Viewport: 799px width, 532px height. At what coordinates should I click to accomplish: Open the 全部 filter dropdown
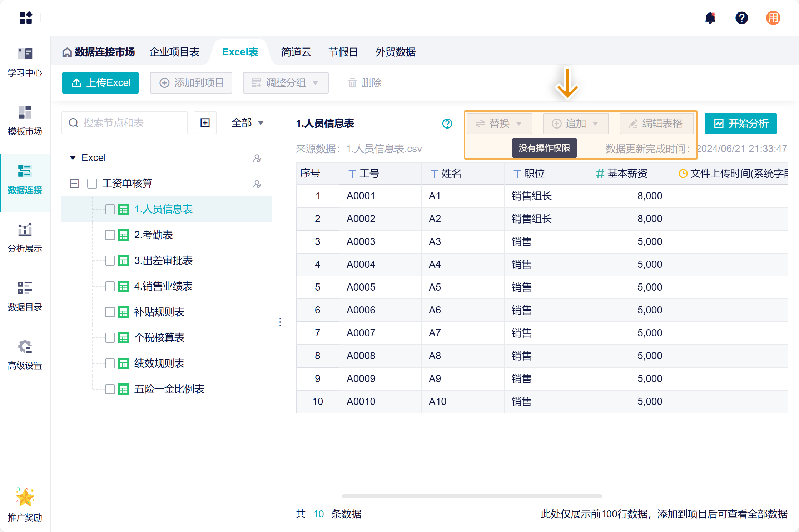coord(247,123)
